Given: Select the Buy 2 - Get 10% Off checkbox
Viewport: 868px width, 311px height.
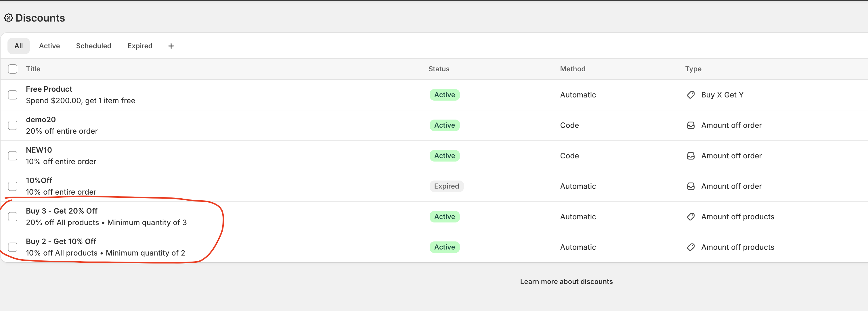Looking at the screenshot, I should point(13,247).
